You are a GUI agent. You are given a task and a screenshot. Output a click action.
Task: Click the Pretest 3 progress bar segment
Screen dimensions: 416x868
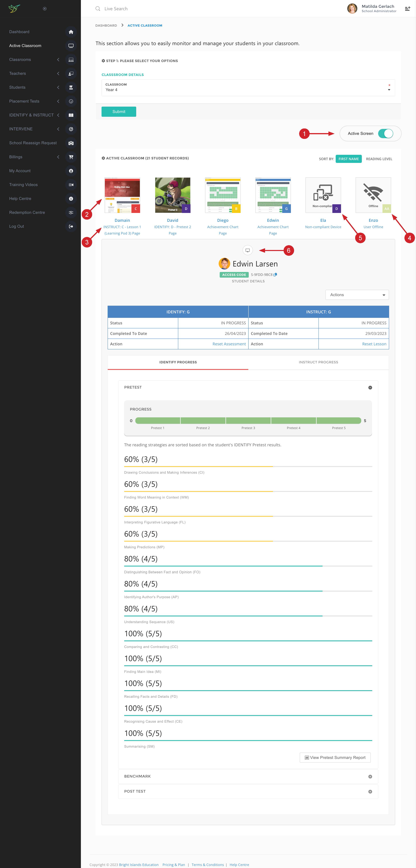(x=248, y=421)
